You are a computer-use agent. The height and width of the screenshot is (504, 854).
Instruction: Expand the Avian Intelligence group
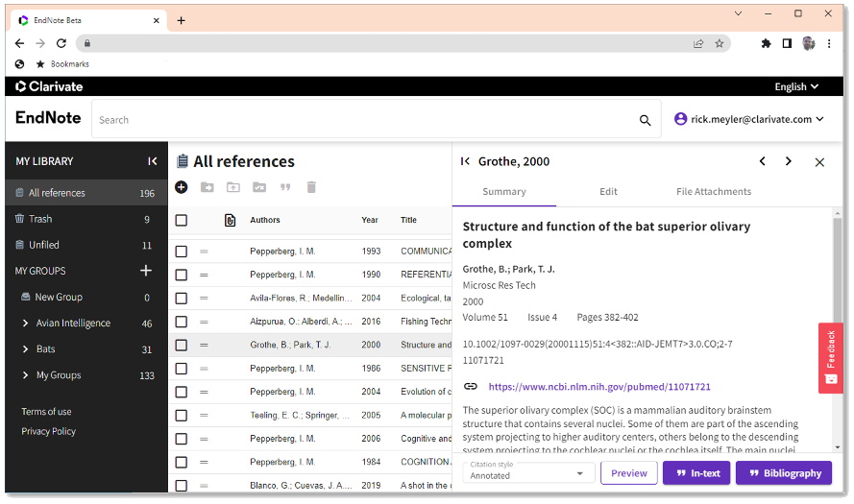[x=25, y=324]
